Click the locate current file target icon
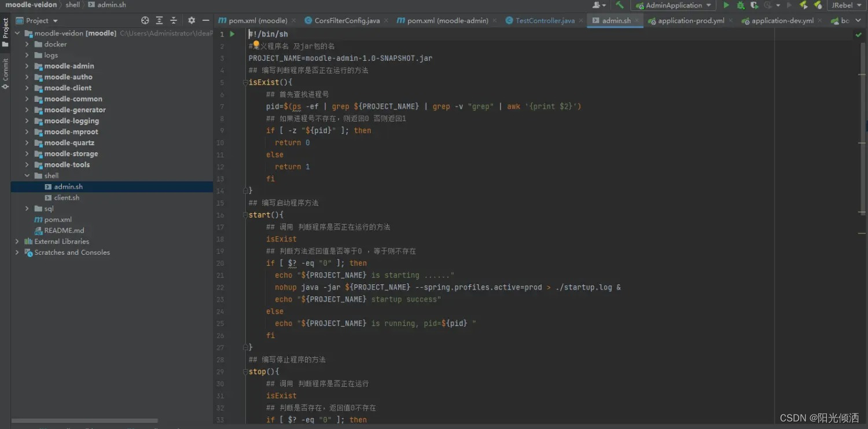 145,20
